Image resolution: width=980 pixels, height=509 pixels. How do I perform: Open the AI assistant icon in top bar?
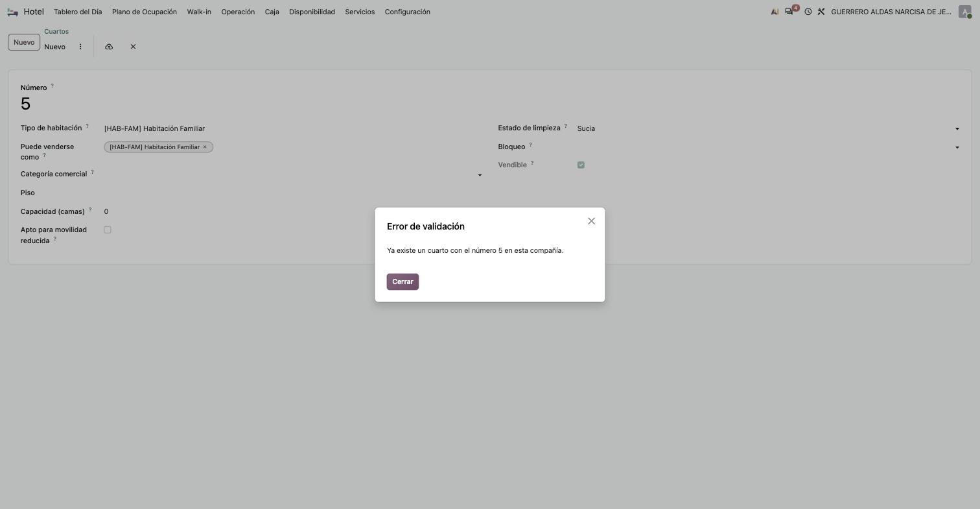(775, 12)
